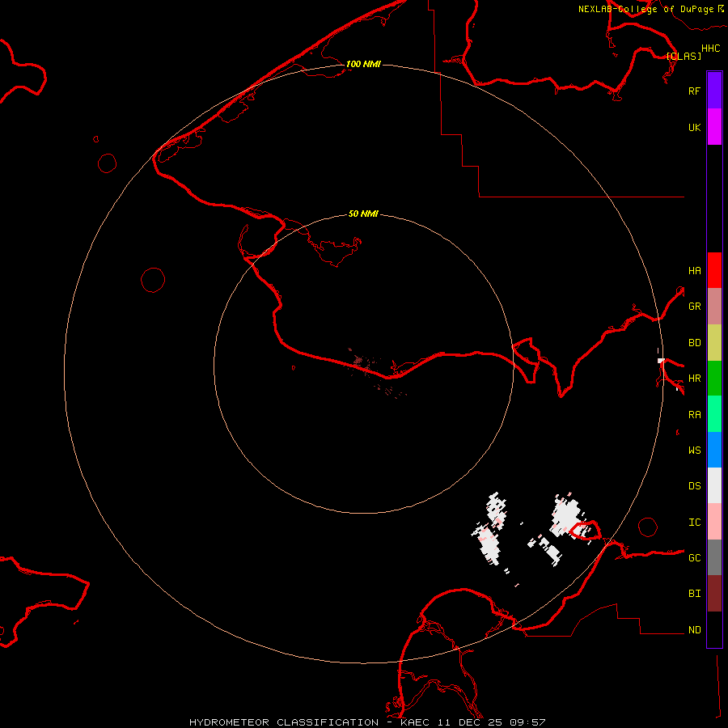This screenshot has width=728, height=728.
Task: Click the RF legend label
Action: pos(694,91)
